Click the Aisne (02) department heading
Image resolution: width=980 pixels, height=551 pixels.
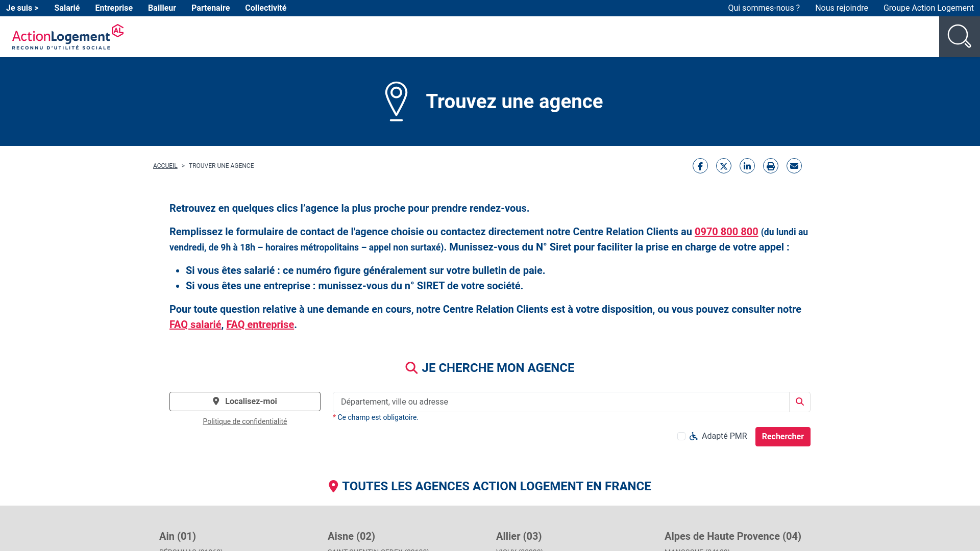(x=351, y=536)
